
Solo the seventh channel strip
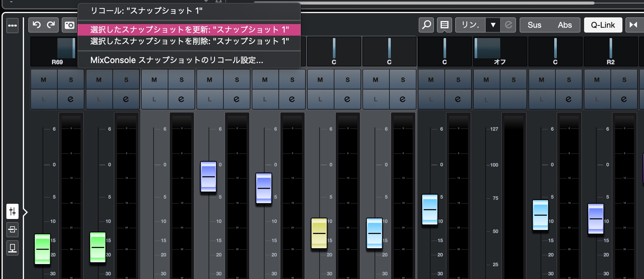pyautogui.click(x=403, y=79)
